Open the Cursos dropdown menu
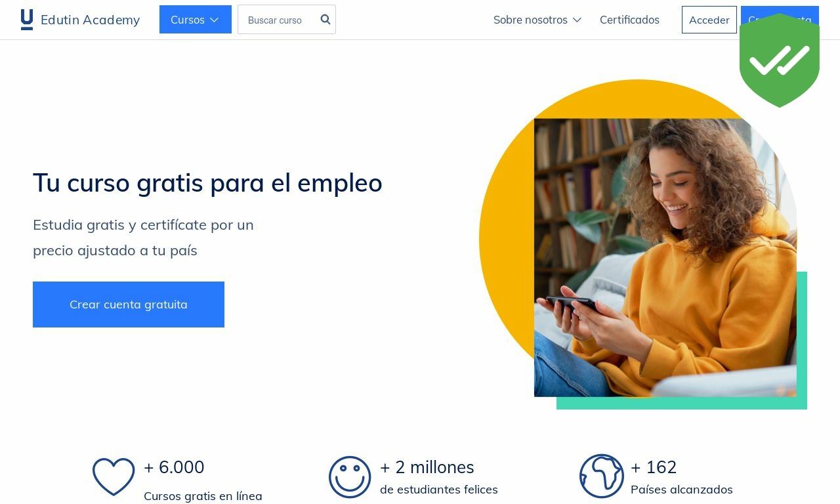This screenshot has height=504, width=840. click(x=196, y=20)
